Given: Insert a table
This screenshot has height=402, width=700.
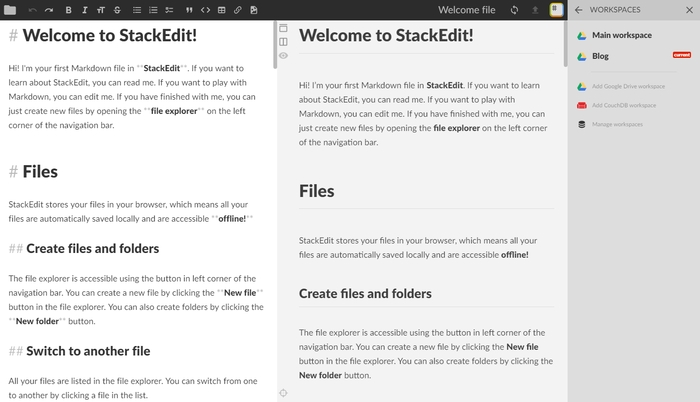Looking at the screenshot, I should (221, 10).
